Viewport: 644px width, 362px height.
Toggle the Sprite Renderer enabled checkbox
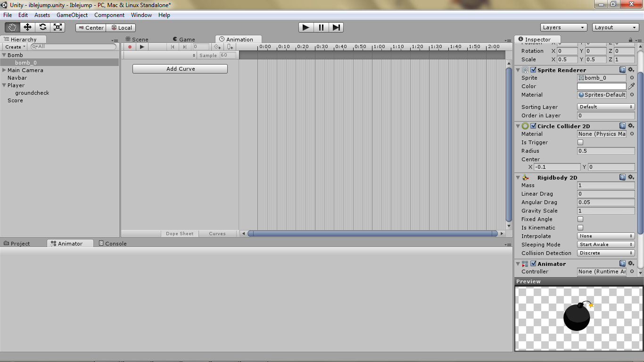533,70
